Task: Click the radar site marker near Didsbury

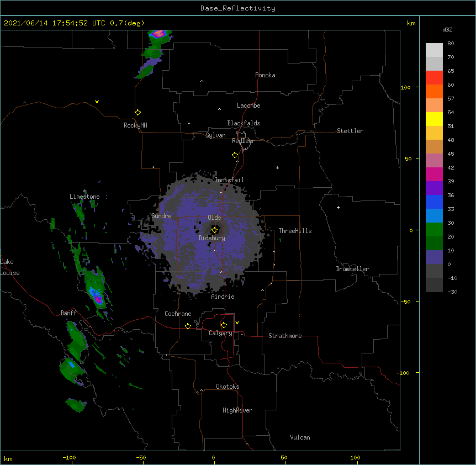Action: (x=215, y=230)
